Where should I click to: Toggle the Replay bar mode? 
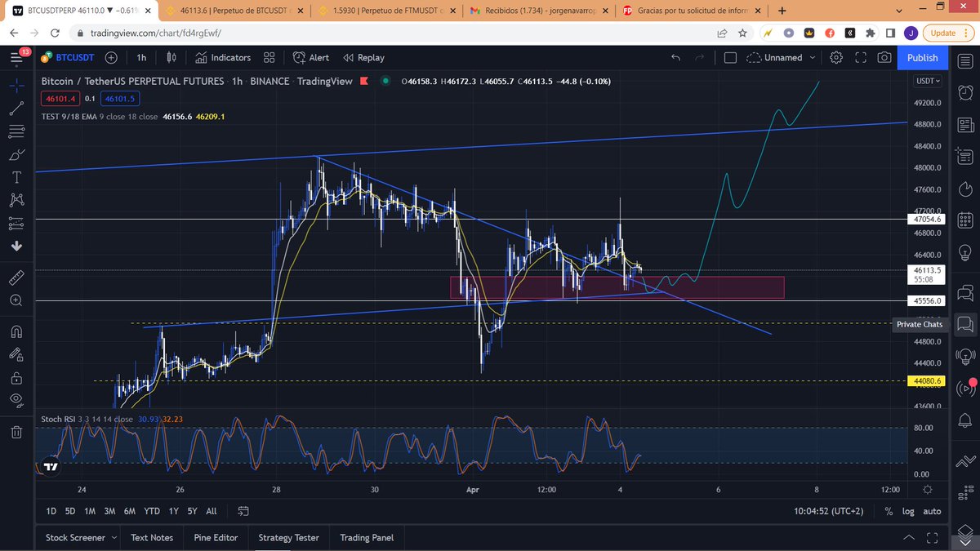363,58
